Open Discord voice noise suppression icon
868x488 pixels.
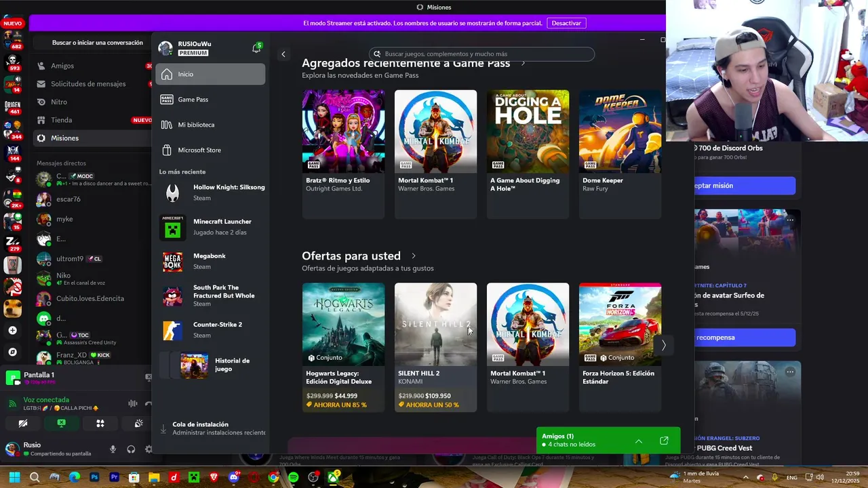[x=133, y=404]
